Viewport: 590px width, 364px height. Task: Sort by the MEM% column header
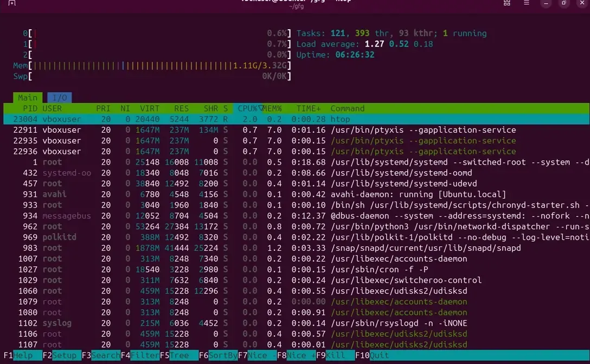click(273, 108)
